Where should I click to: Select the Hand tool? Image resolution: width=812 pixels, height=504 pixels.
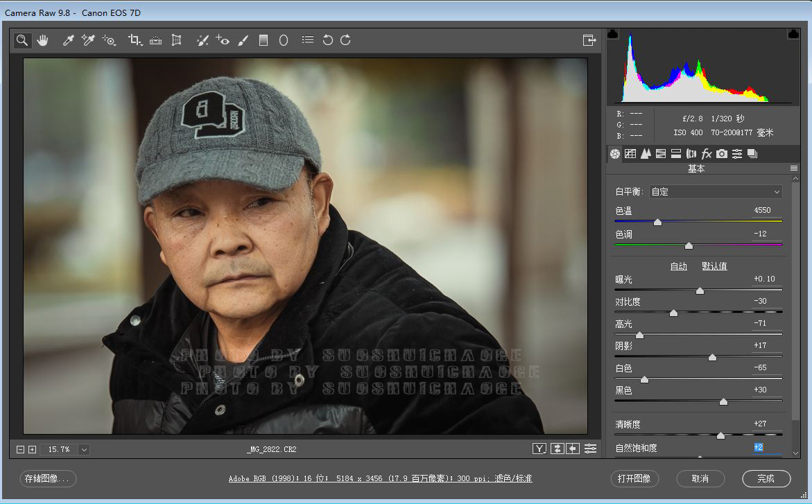43,40
